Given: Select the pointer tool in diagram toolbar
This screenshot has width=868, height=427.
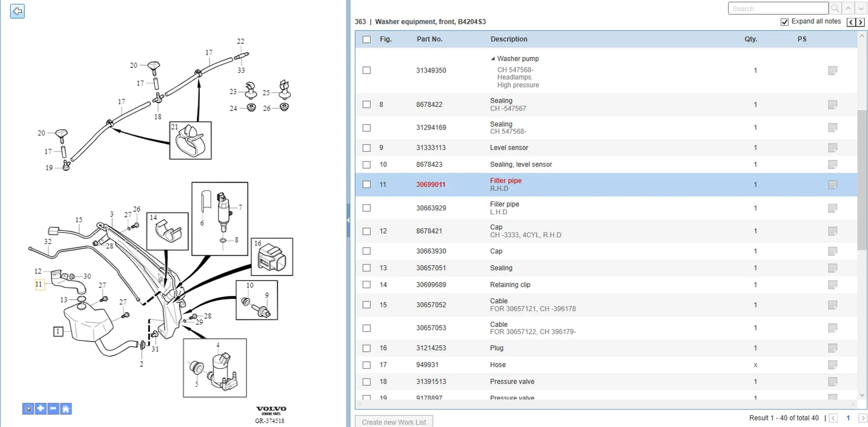Looking at the screenshot, I should click(x=28, y=409).
